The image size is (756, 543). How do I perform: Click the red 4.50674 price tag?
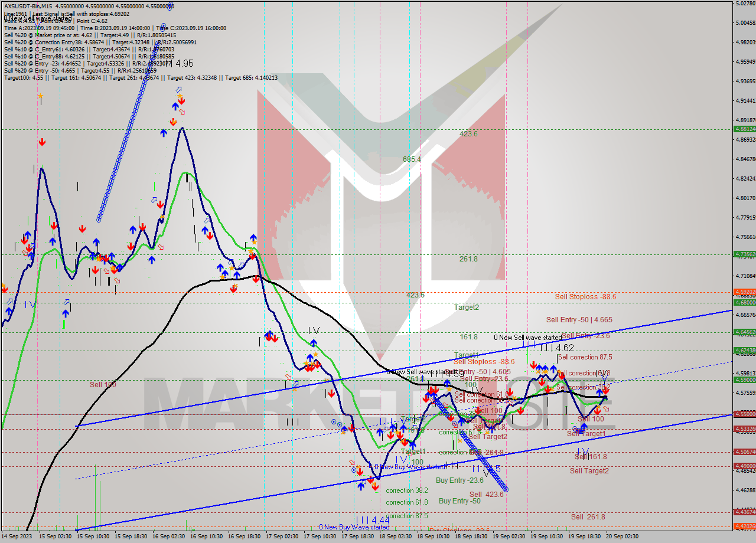(x=744, y=452)
